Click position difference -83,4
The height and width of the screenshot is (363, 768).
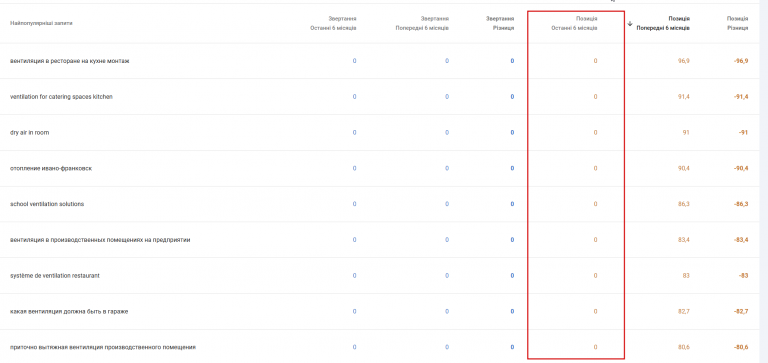(x=741, y=240)
